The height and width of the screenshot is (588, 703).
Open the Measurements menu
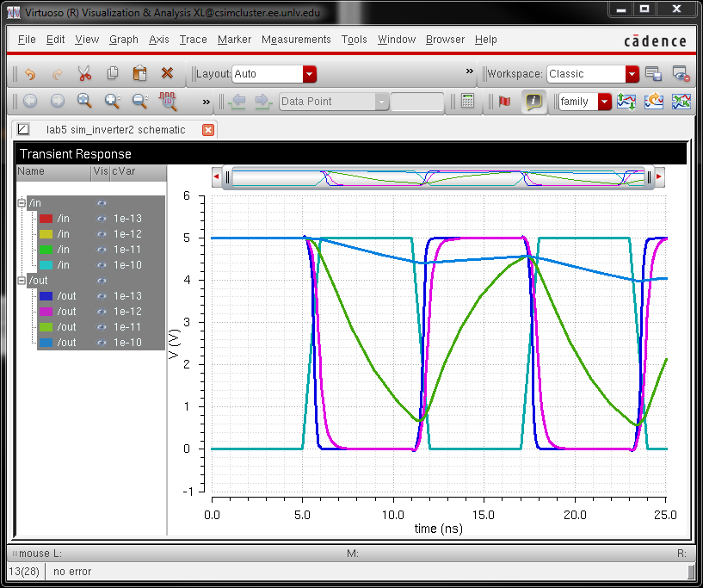[296, 40]
